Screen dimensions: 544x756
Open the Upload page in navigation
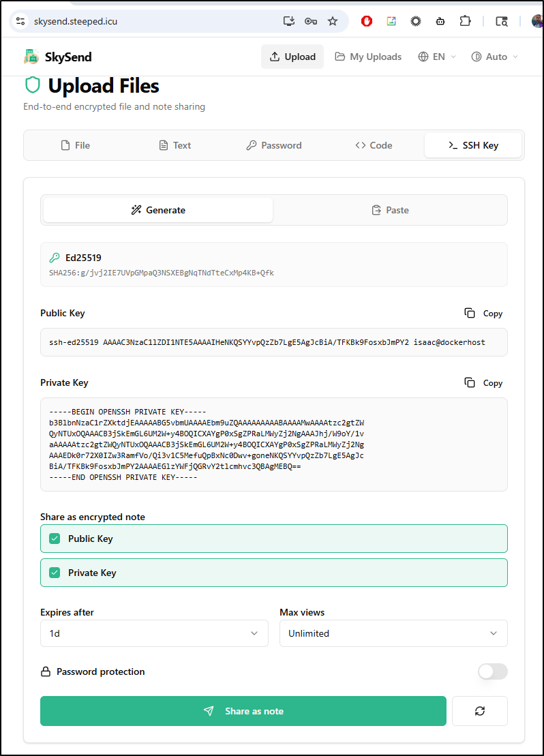[x=292, y=57]
